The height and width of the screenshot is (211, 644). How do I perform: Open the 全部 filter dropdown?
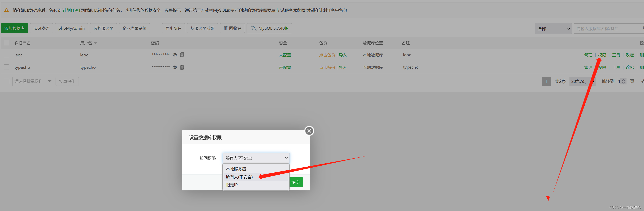click(553, 29)
